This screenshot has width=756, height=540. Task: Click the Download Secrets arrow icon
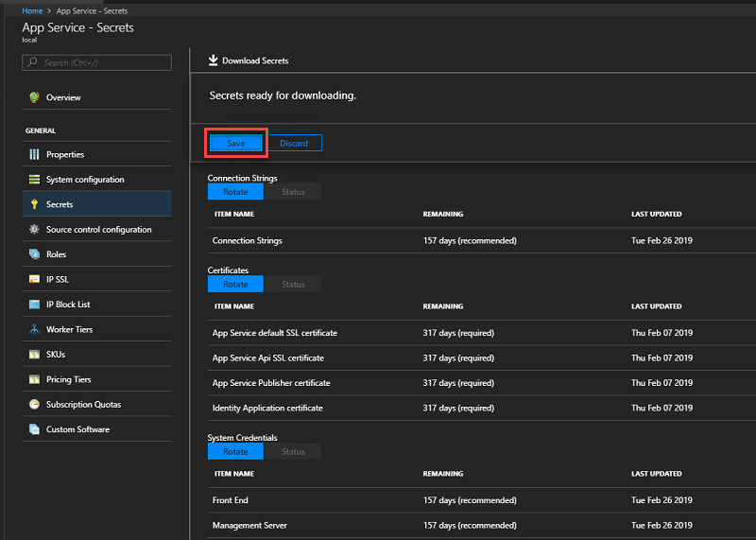(213, 61)
